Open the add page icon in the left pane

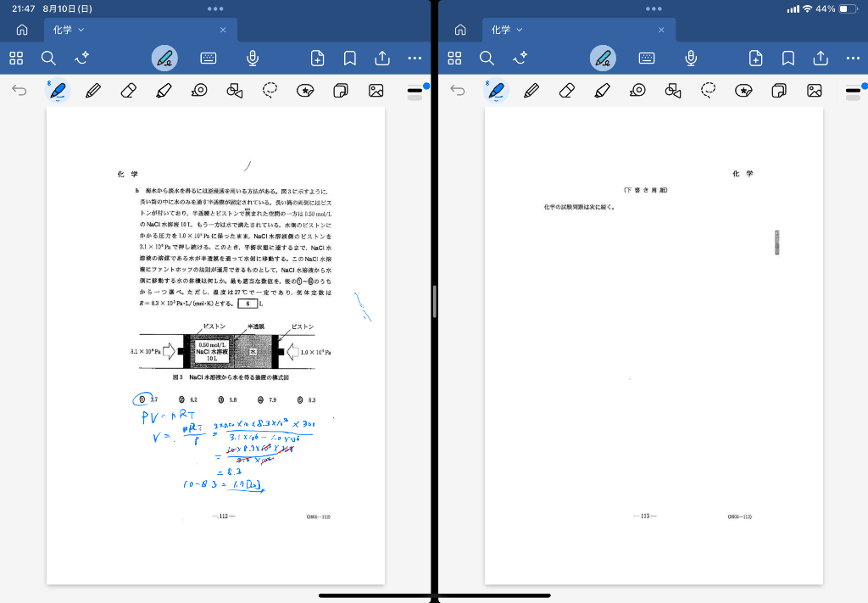(317, 58)
